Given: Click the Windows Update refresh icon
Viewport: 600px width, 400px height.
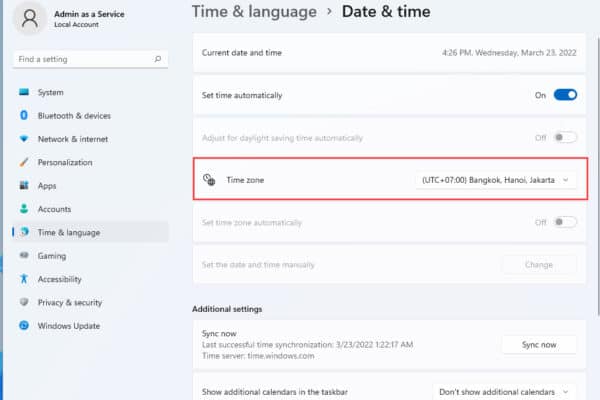Looking at the screenshot, I should click(23, 326).
